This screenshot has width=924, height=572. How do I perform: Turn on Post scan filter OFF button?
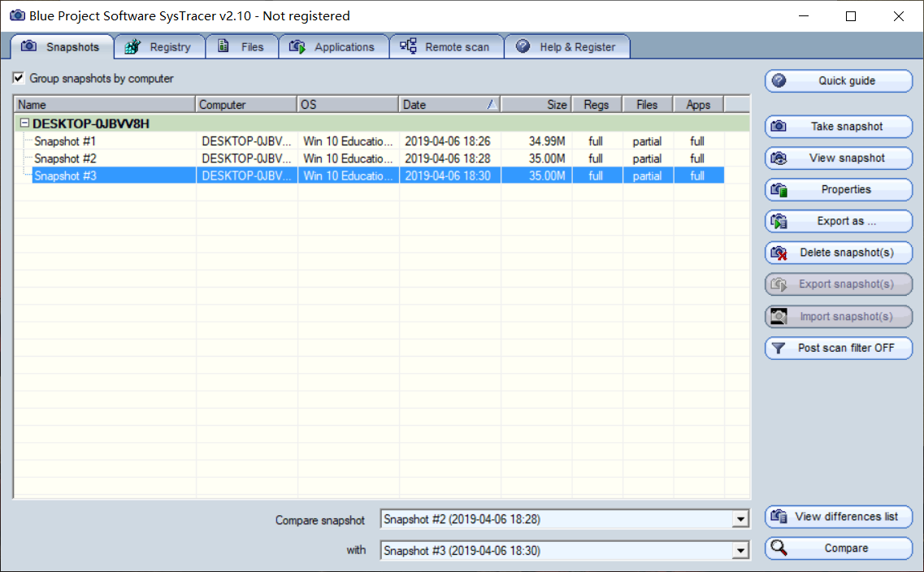(x=839, y=348)
